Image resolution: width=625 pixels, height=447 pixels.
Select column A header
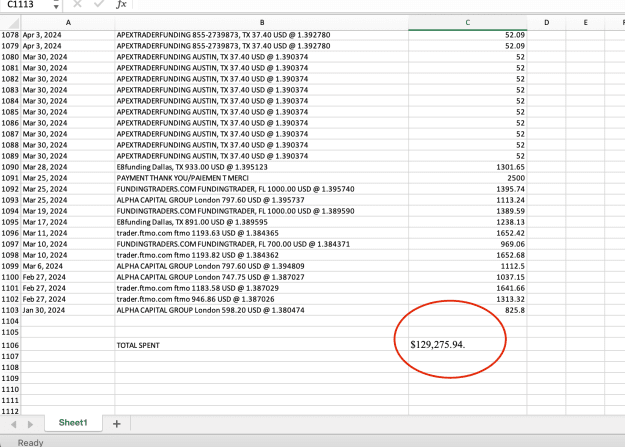[x=68, y=23]
